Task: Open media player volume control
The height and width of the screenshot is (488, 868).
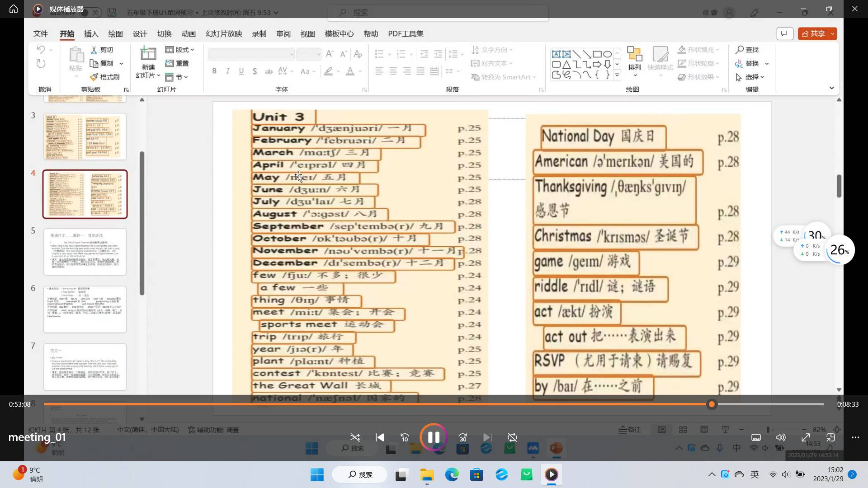Action: [781, 437]
